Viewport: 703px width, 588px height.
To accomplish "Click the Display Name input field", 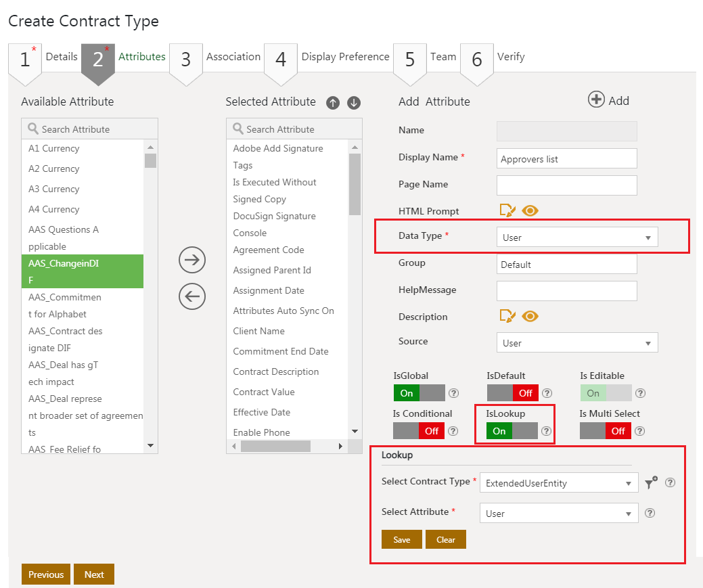I will (566, 159).
